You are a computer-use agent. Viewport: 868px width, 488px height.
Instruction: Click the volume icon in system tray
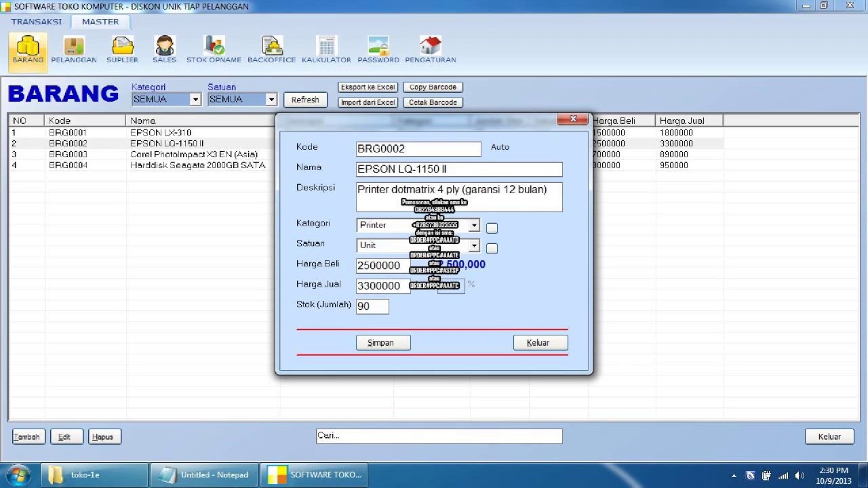tap(799, 475)
